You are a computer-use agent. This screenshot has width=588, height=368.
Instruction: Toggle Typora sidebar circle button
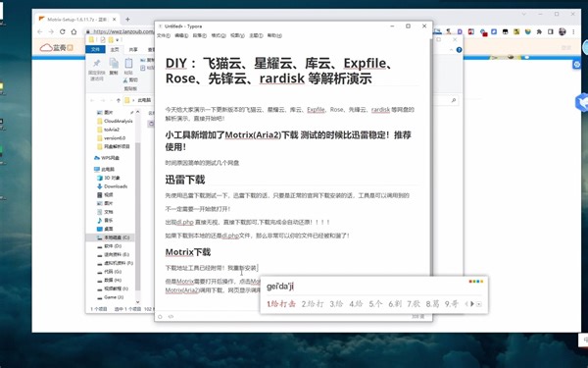[160, 317]
